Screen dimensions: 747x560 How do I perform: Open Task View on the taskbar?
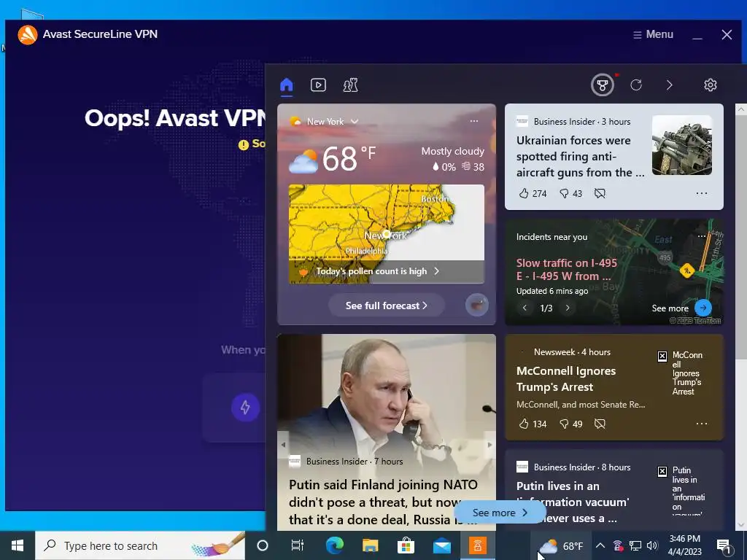point(298,545)
